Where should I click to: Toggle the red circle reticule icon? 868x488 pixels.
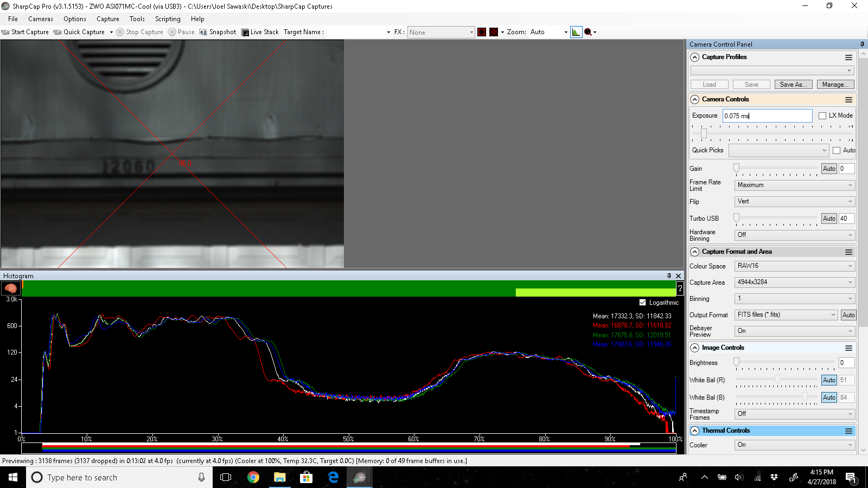(482, 32)
